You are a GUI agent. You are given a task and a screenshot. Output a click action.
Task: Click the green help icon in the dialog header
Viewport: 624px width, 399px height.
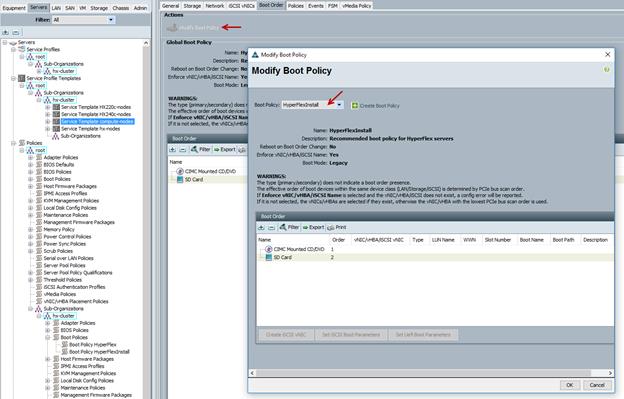[606, 70]
